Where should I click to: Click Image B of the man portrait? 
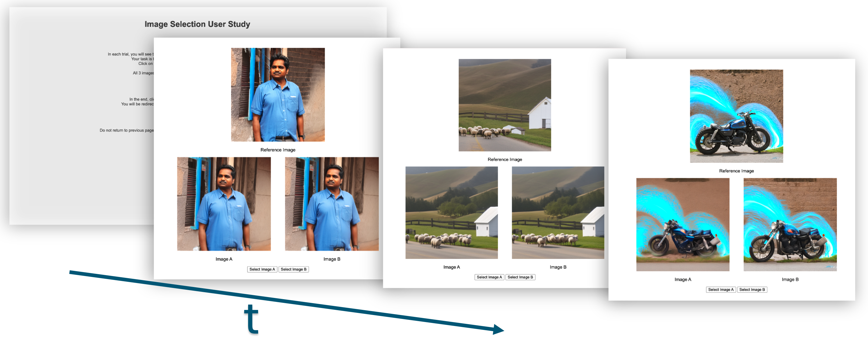coord(332,204)
